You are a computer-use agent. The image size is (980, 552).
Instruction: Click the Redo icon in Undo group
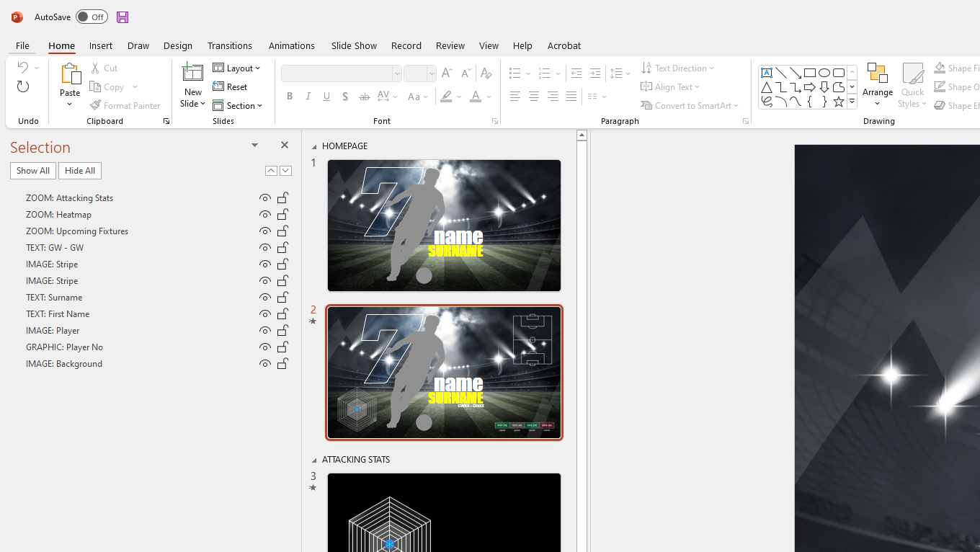pyautogui.click(x=23, y=87)
